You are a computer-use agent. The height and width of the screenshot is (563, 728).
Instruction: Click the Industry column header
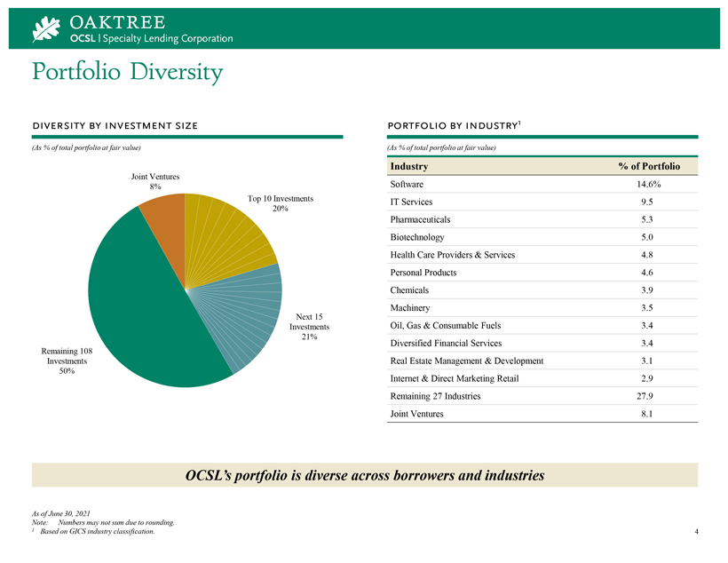tap(409, 166)
